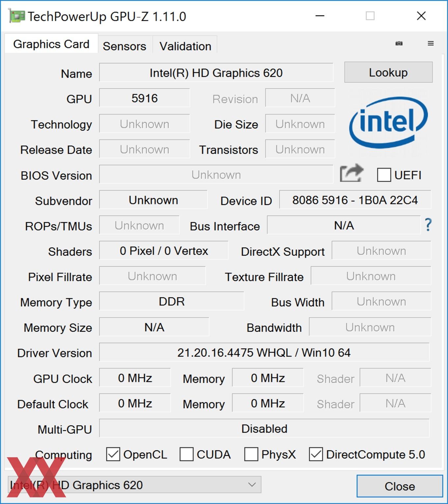Click the Release Date Unknown field
The image size is (448, 504).
pyautogui.click(x=145, y=149)
